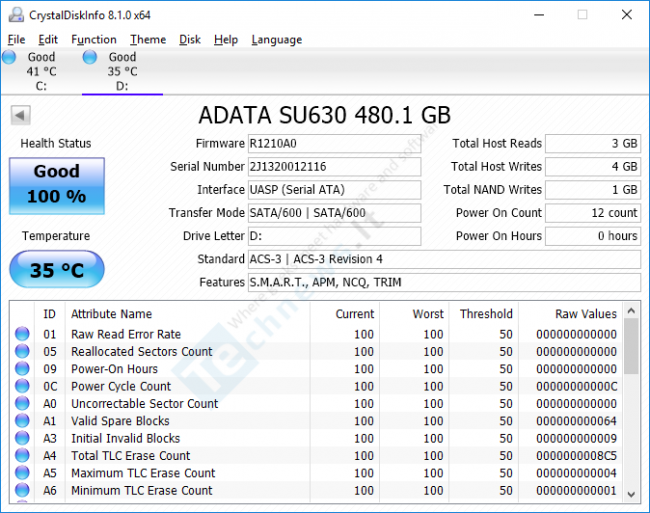Screen dimensions: 650x513
Task: Click the ID column header
Action: click(x=49, y=314)
